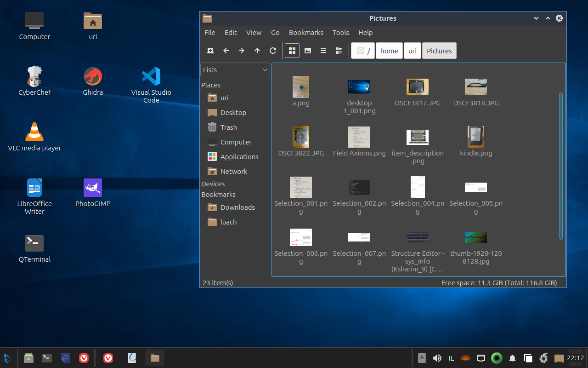Toggle icon view mode
The width and height of the screenshot is (588, 368).
292,51
